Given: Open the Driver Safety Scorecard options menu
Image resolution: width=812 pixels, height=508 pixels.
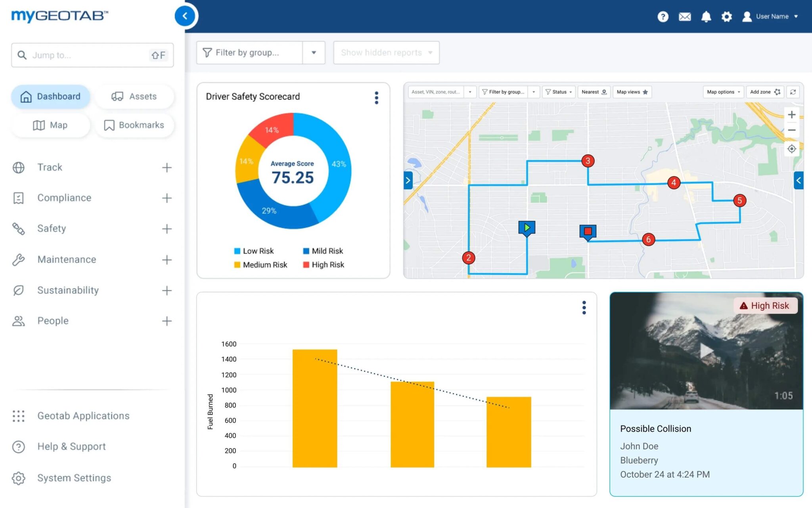Looking at the screenshot, I should 376,98.
